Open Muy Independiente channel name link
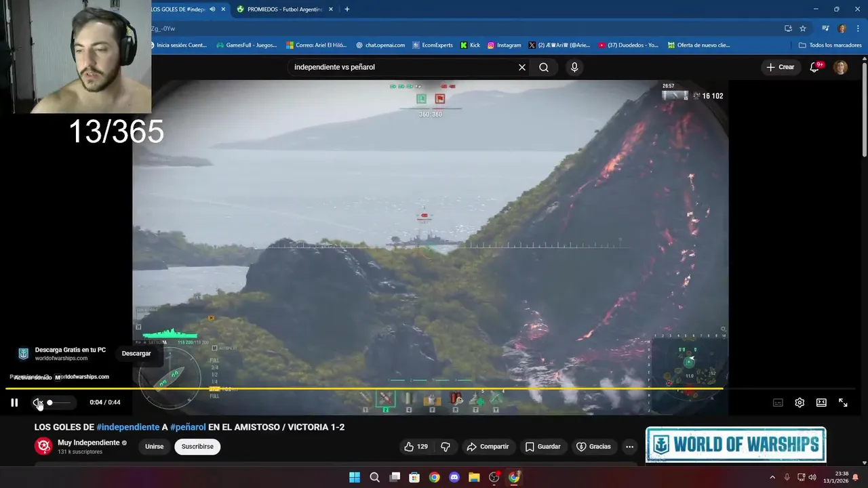 point(89,443)
